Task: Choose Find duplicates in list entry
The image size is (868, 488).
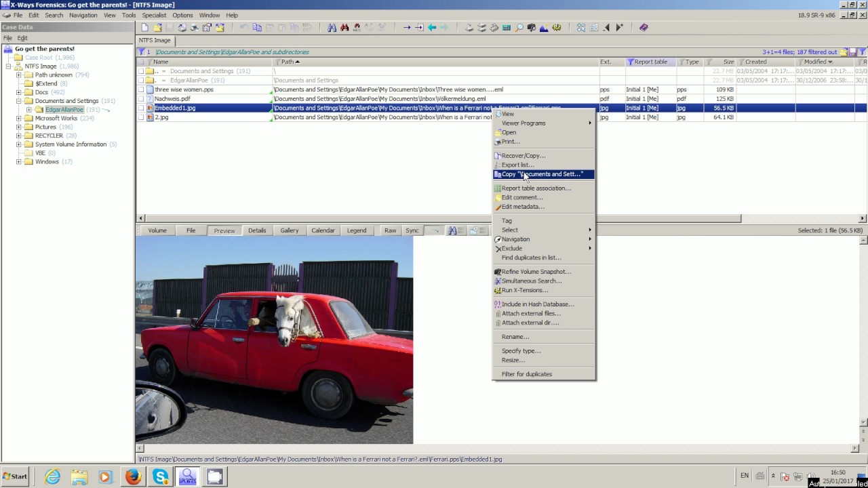Action: click(543, 258)
